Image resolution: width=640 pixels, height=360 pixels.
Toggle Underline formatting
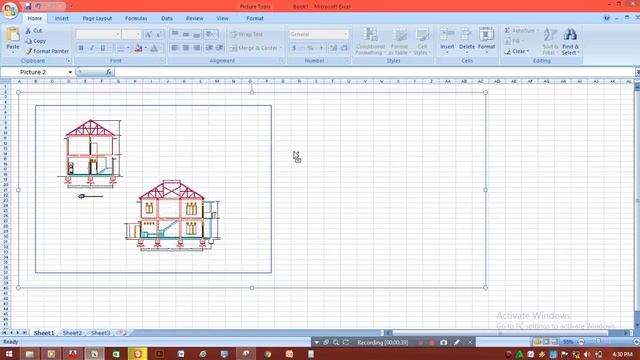click(103, 48)
